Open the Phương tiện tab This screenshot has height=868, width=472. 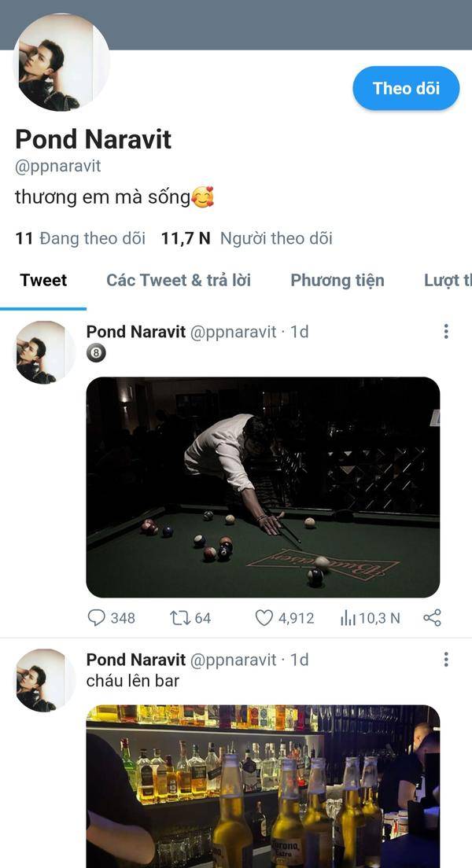click(337, 280)
